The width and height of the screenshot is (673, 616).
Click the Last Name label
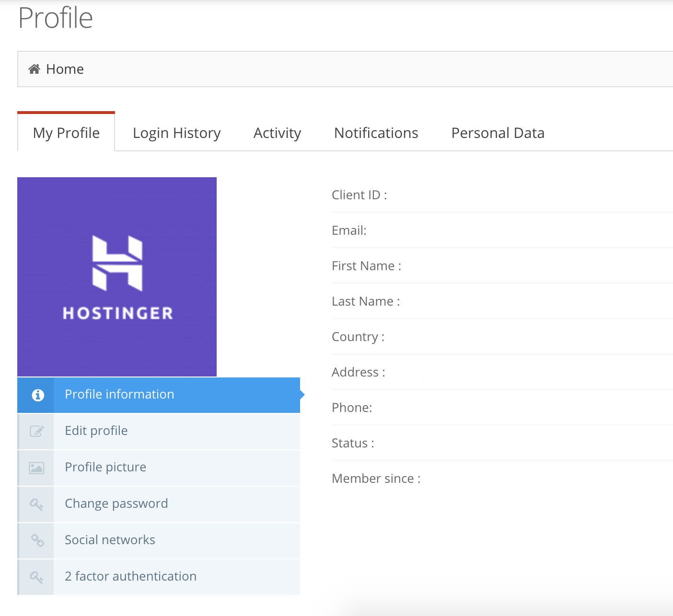(x=366, y=301)
